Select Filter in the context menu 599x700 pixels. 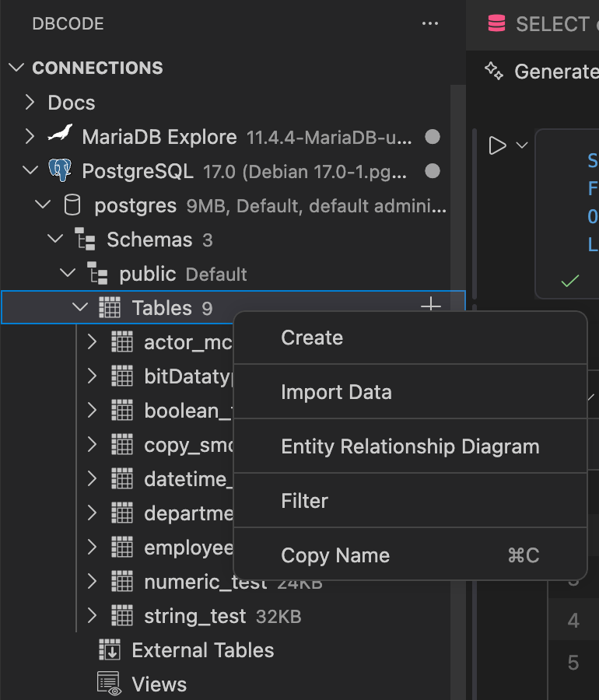[x=410, y=501]
